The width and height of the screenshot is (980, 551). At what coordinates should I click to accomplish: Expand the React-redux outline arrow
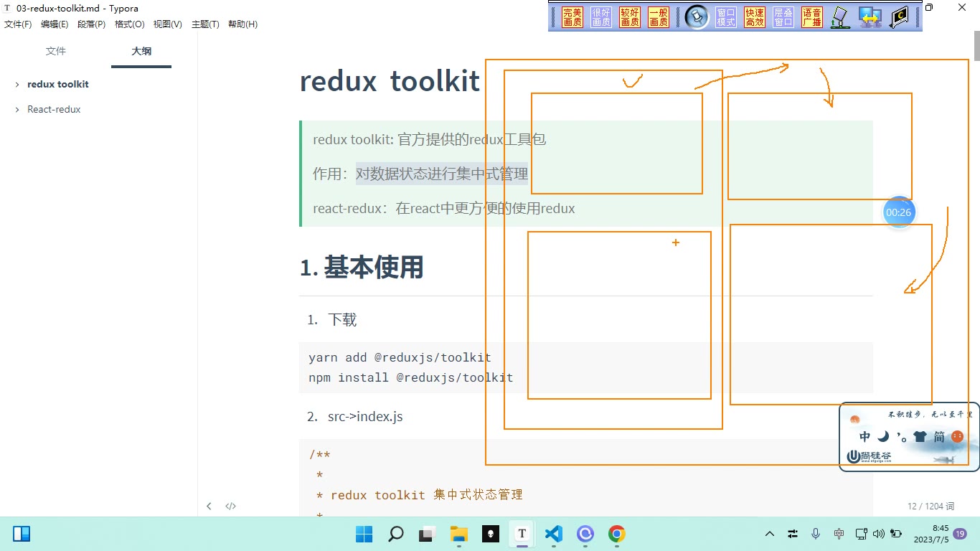[17, 110]
